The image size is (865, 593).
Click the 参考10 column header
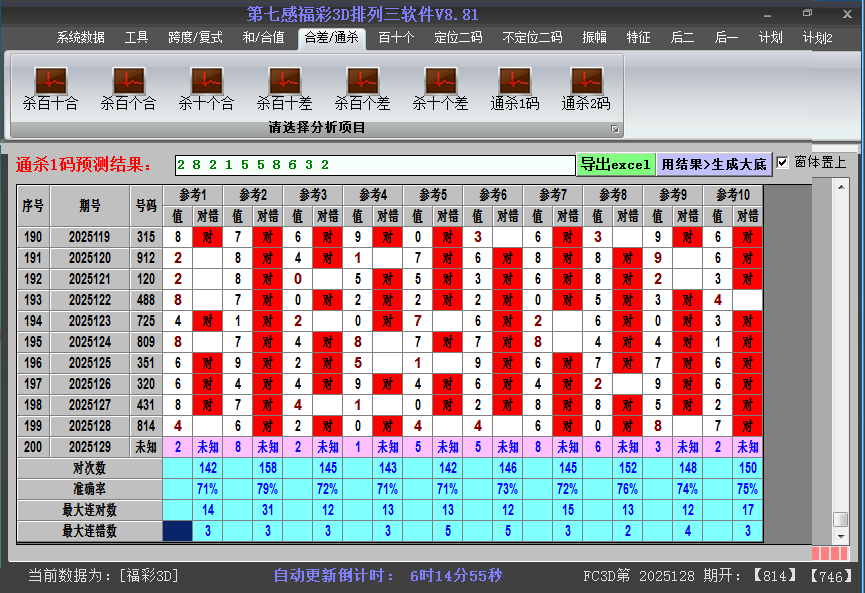point(733,195)
